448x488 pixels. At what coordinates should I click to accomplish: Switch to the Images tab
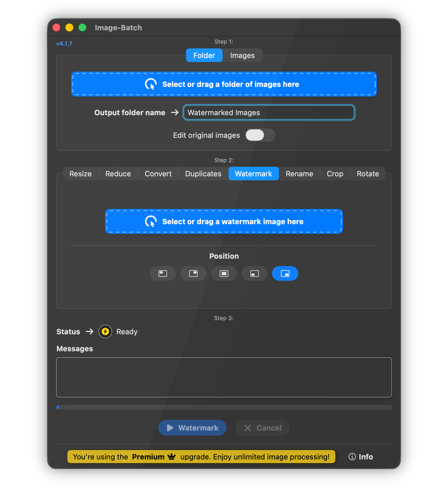pyautogui.click(x=242, y=55)
